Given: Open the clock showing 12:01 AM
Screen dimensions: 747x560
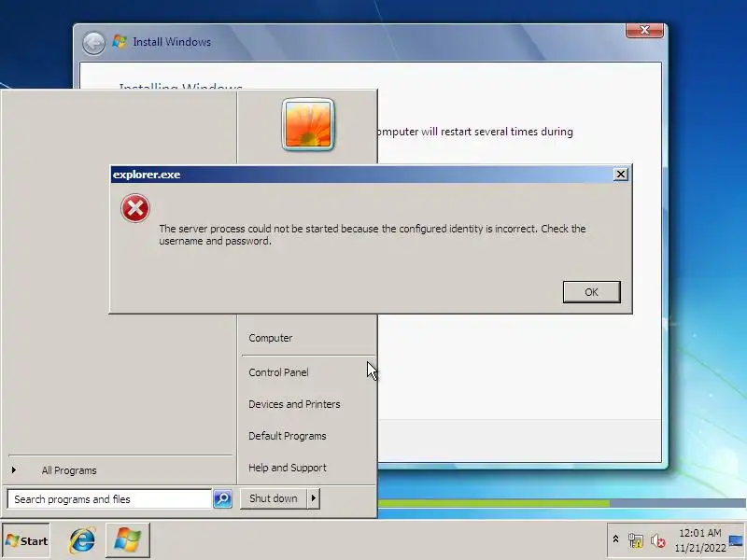Looking at the screenshot, I should click(x=699, y=540).
